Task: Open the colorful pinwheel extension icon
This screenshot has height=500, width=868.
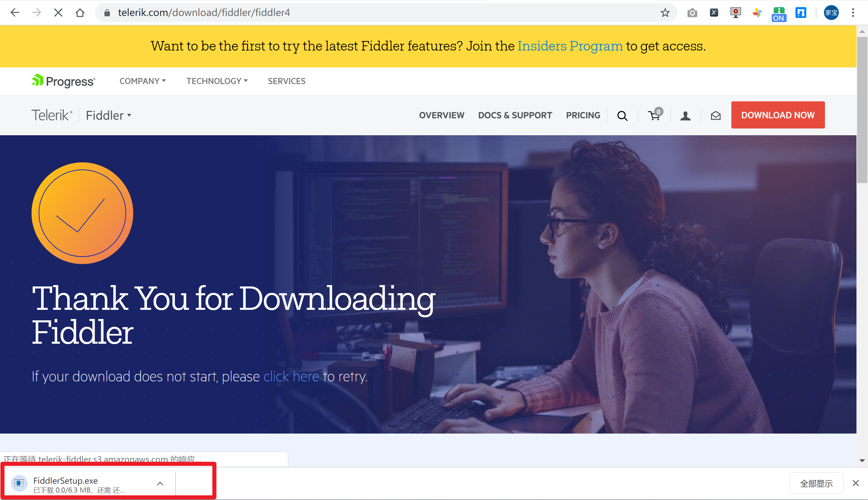Action: 757,13
